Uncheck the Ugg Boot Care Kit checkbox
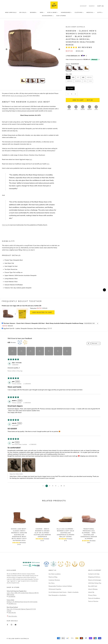Viewport: 108px width, 644px height. [2, 329]
